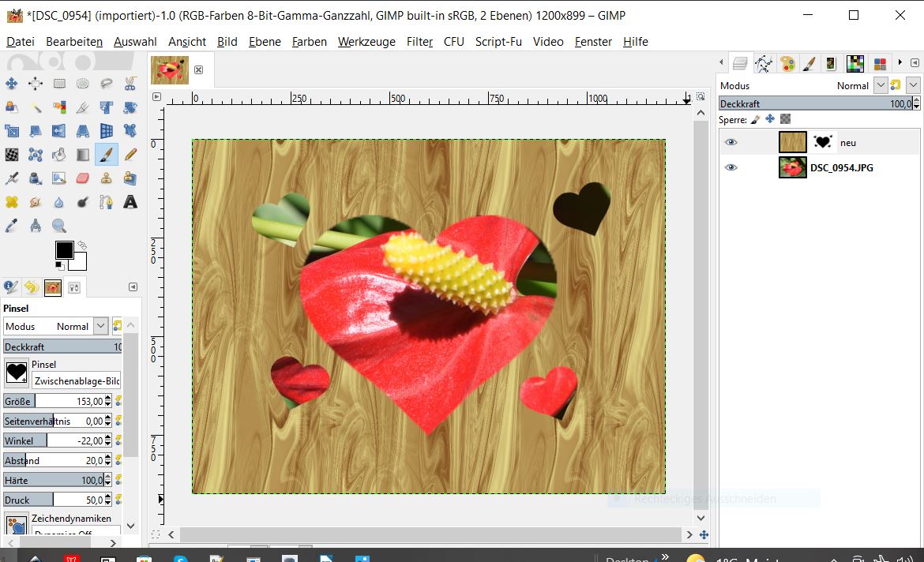Select the Pencil tool
This screenshot has height=562, width=924.
pos(130,155)
